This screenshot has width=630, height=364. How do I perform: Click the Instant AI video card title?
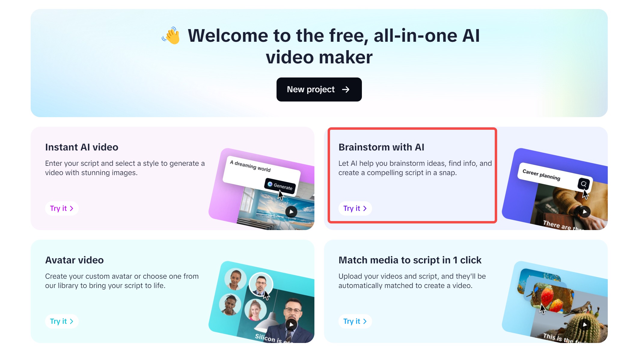(x=82, y=147)
